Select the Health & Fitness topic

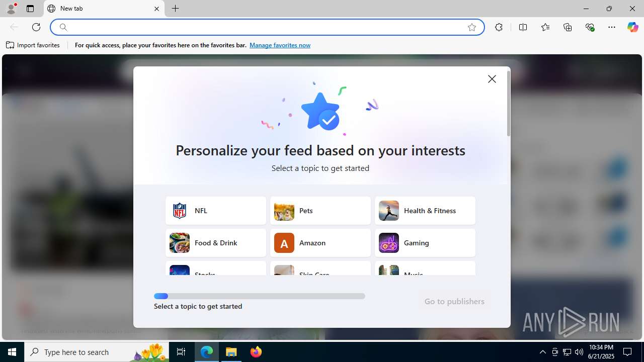pyautogui.click(x=425, y=211)
